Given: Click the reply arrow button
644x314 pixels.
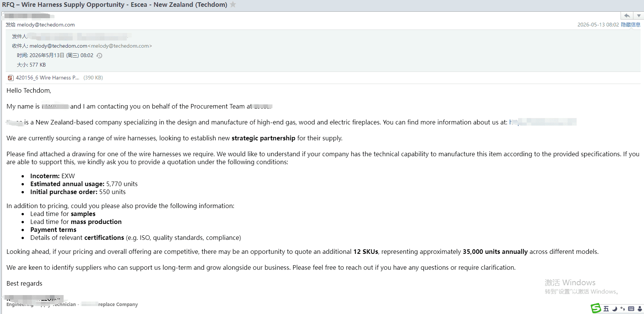Looking at the screenshot, I should [627, 16].
